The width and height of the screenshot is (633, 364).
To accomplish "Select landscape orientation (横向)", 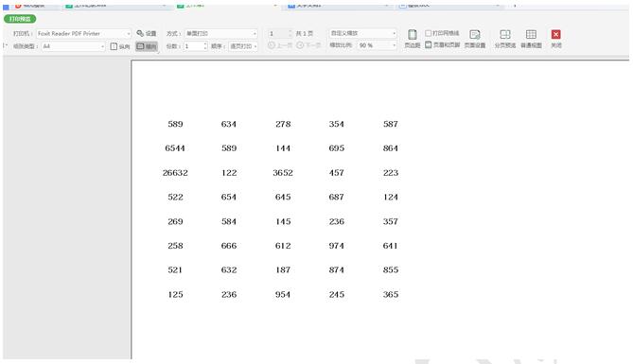I will [146, 46].
